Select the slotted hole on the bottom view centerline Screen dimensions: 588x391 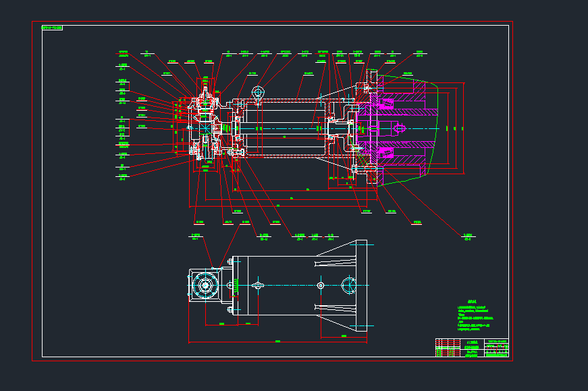(x=257, y=286)
